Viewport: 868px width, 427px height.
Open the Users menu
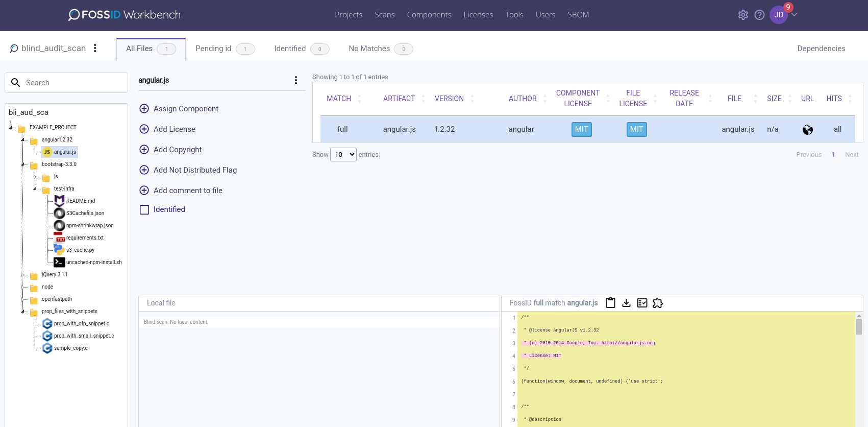[x=545, y=15]
